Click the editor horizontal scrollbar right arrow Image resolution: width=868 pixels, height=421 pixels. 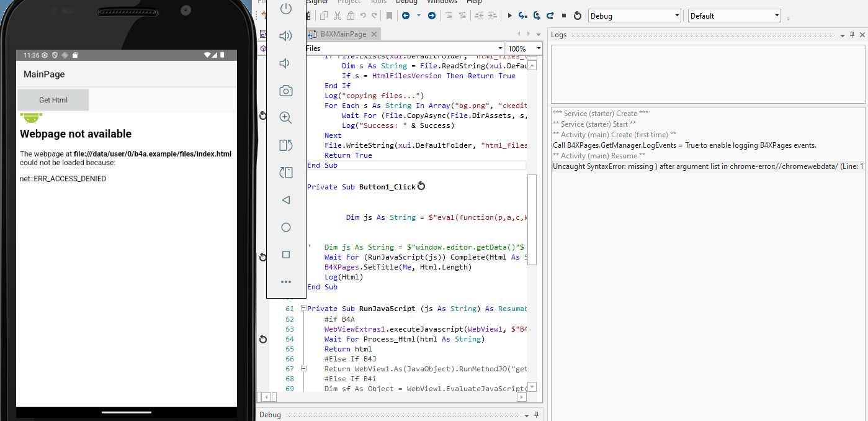pos(522,397)
